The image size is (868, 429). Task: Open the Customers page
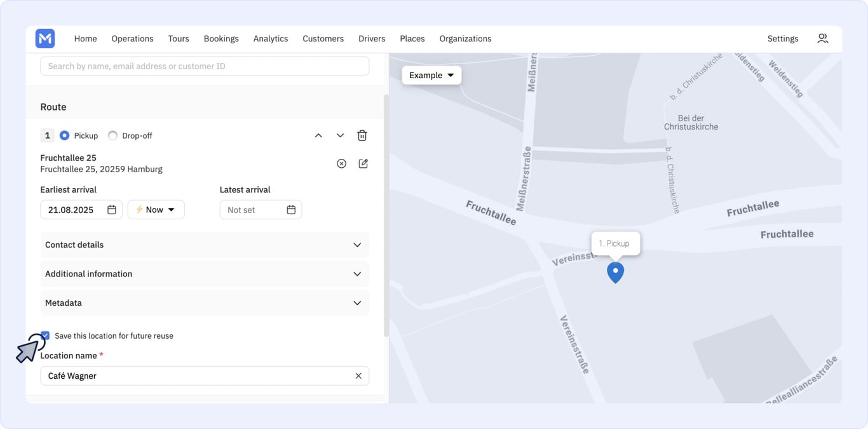(323, 39)
